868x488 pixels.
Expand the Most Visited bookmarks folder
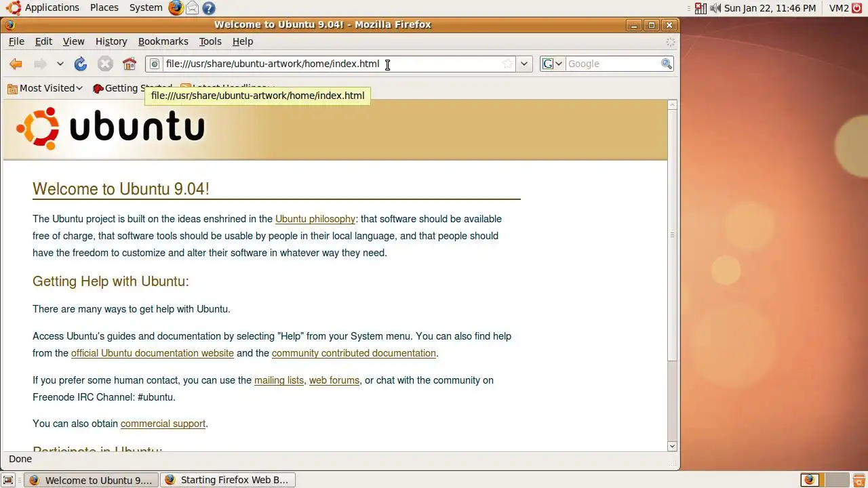(45, 88)
